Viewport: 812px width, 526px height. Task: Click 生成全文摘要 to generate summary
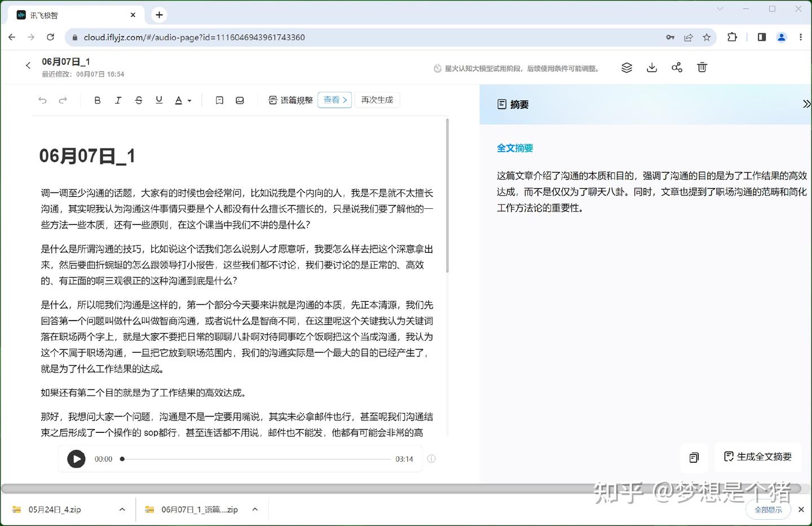(758, 457)
